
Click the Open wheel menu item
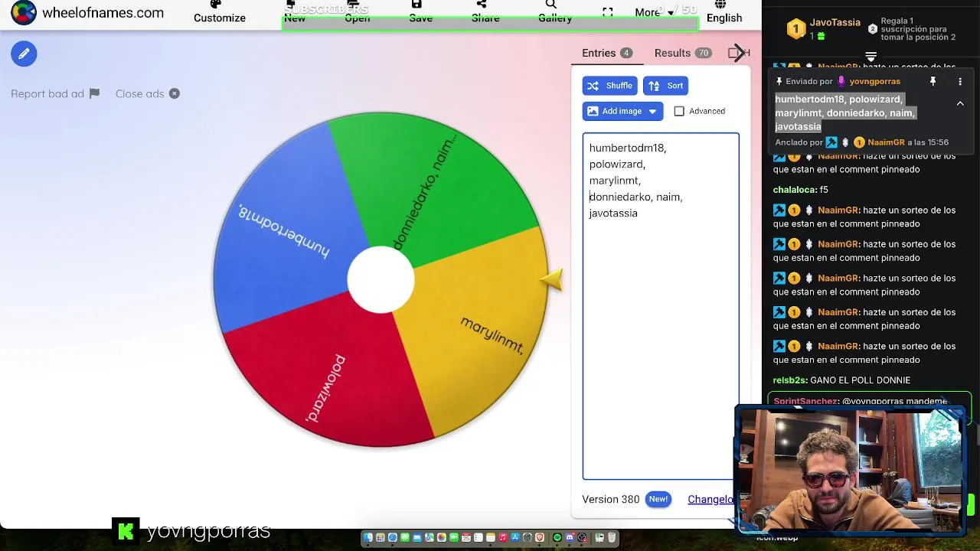coord(357,12)
